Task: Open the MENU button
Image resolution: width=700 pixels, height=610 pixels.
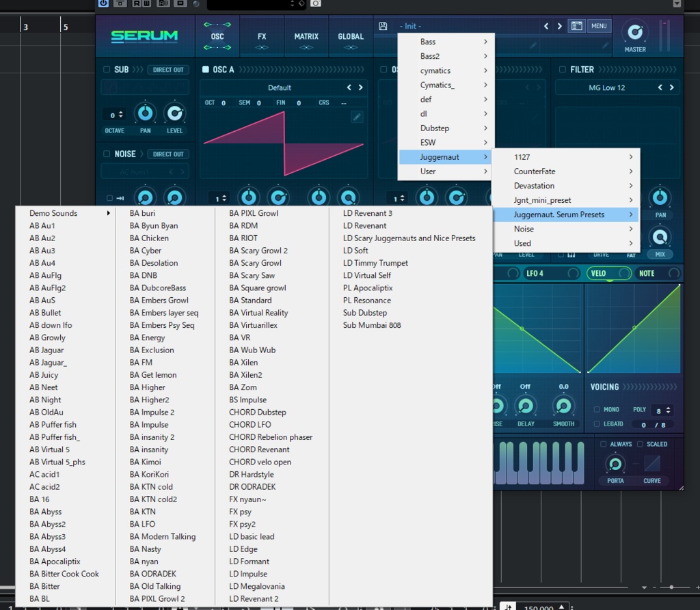Action: (599, 26)
